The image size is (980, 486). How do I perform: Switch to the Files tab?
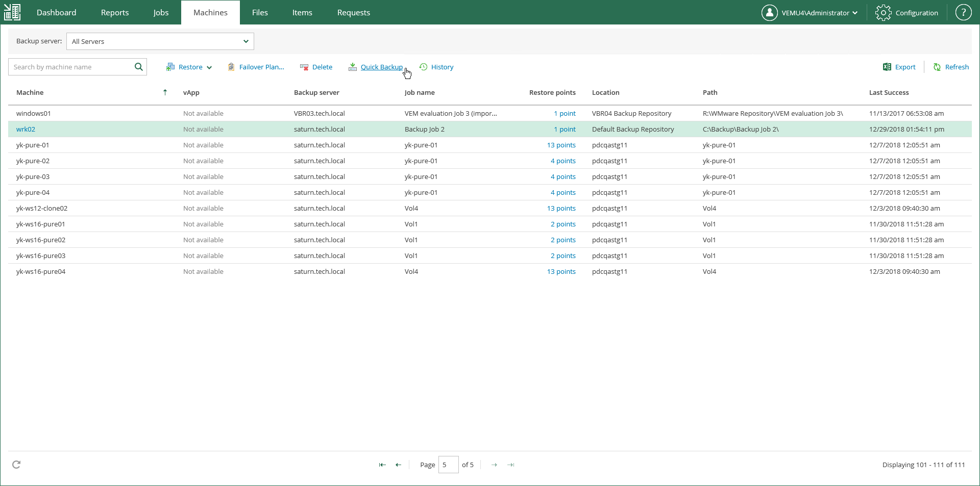pos(260,12)
